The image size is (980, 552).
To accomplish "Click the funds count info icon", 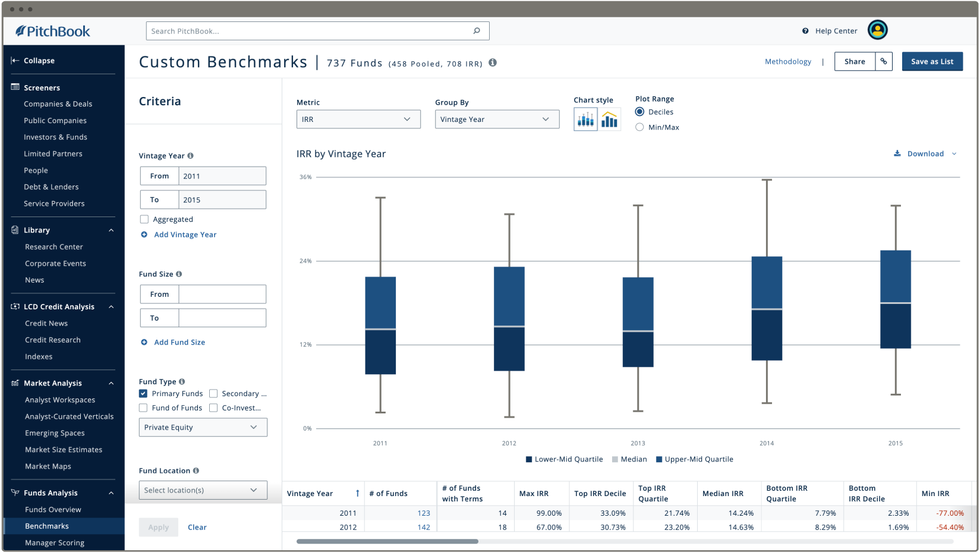I will (493, 62).
